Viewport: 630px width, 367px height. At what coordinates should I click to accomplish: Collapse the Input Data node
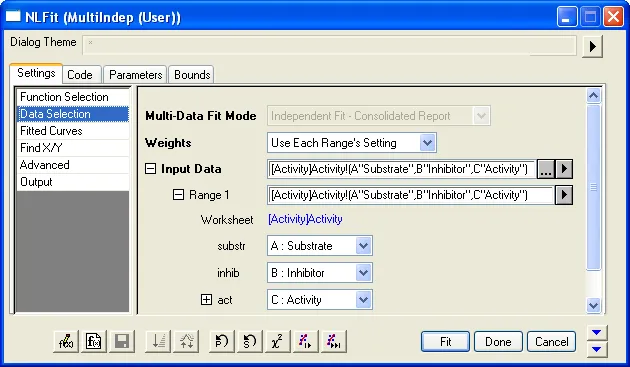tap(150, 169)
